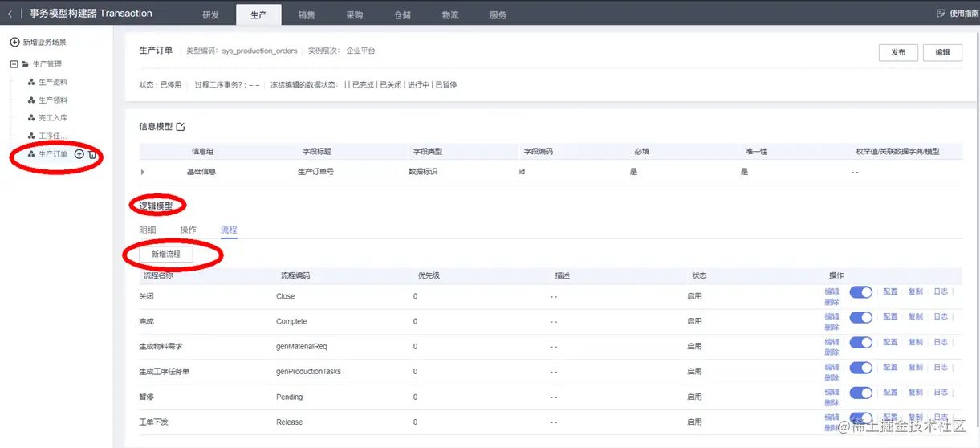Select the 生产退料 node icon
980x448 pixels.
pos(31,82)
